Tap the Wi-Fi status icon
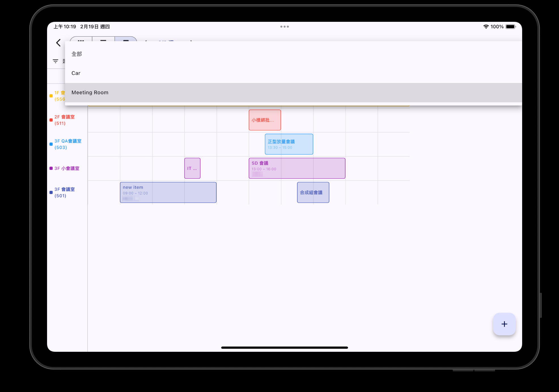The height and width of the screenshot is (392, 559). click(486, 27)
